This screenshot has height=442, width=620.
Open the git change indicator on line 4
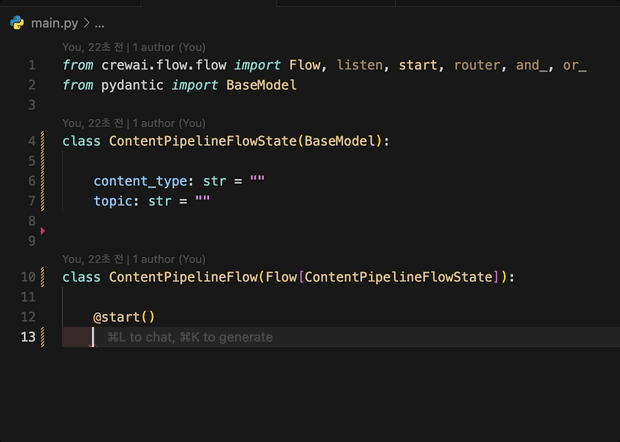pos(43,141)
